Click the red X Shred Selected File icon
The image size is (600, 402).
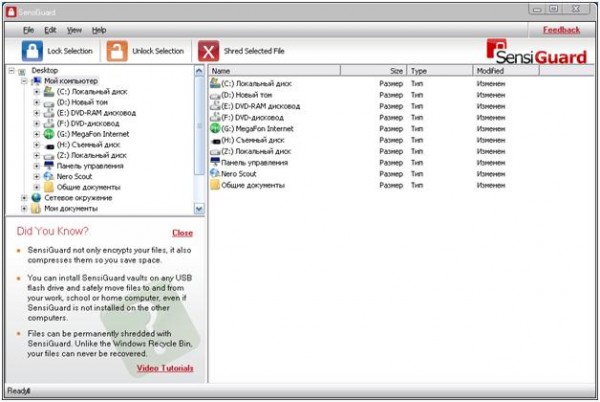click(209, 51)
